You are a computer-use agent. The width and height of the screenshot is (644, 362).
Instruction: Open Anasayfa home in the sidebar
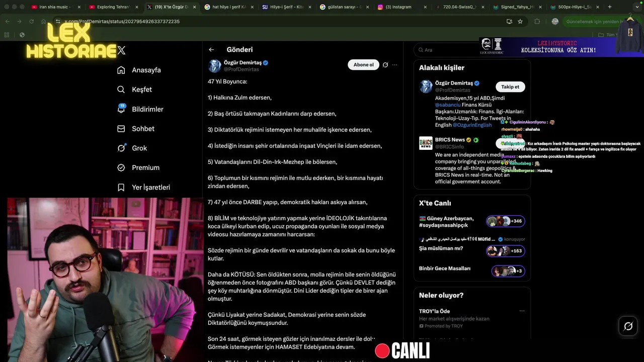tap(139, 70)
